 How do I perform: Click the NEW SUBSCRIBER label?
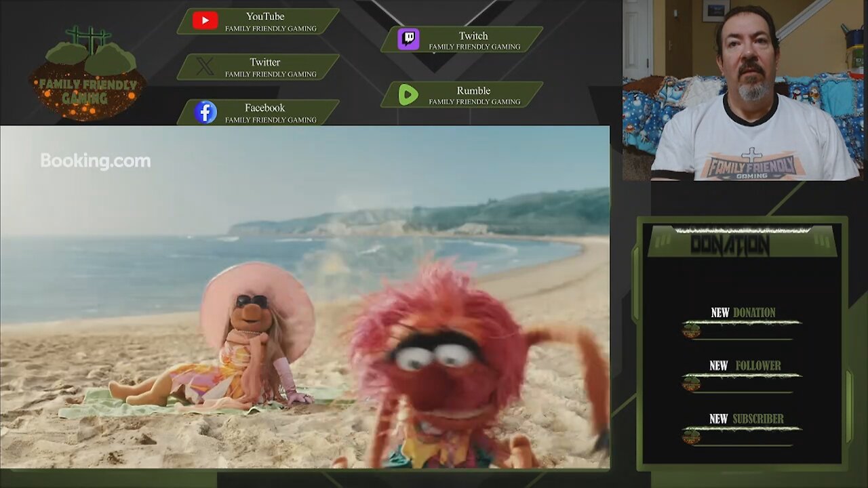click(746, 419)
